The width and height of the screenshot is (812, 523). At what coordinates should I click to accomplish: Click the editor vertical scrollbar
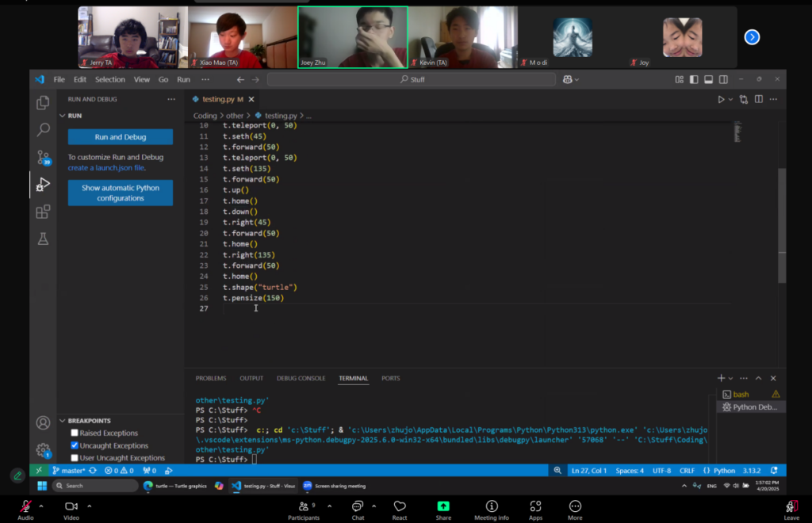(x=782, y=225)
